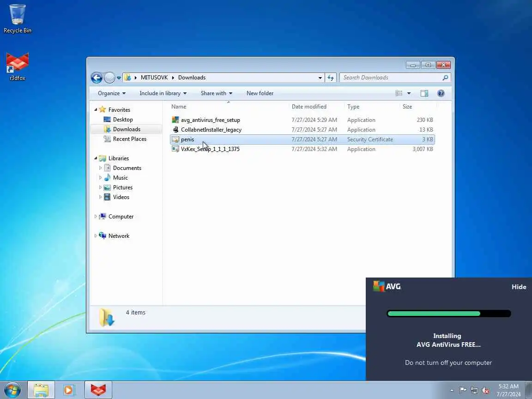Expand the Documents library
Screen dimensions: 532x399
click(100, 168)
